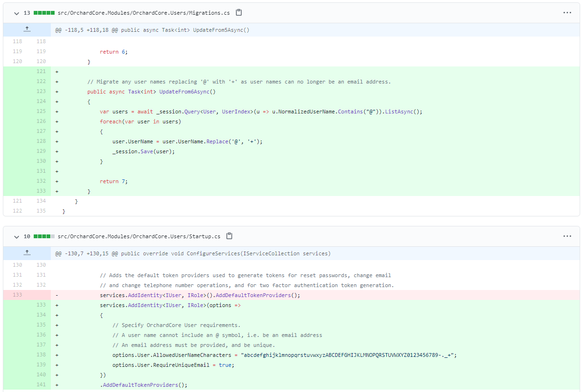583x392 pixels.
Task: Click the "return 7;" line
Action: [x=114, y=181]
